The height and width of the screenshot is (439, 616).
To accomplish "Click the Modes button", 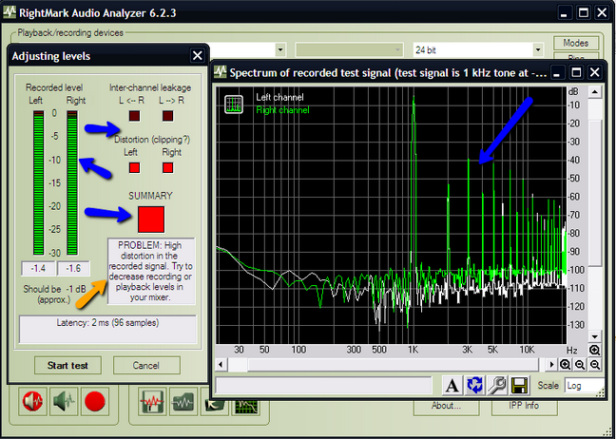I will point(575,44).
